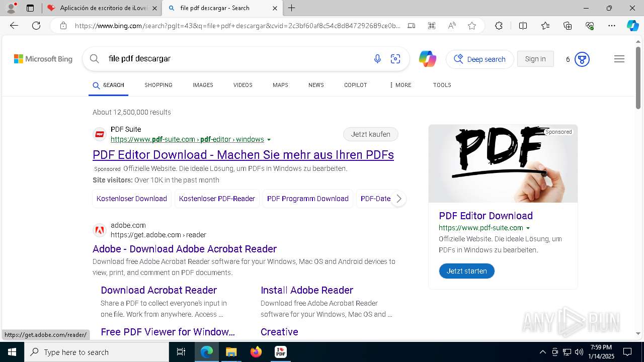The width and height of the screenshot is (644, 362).
Task: Open Extensions puzzle icon
Action: (x=499, y=26)
